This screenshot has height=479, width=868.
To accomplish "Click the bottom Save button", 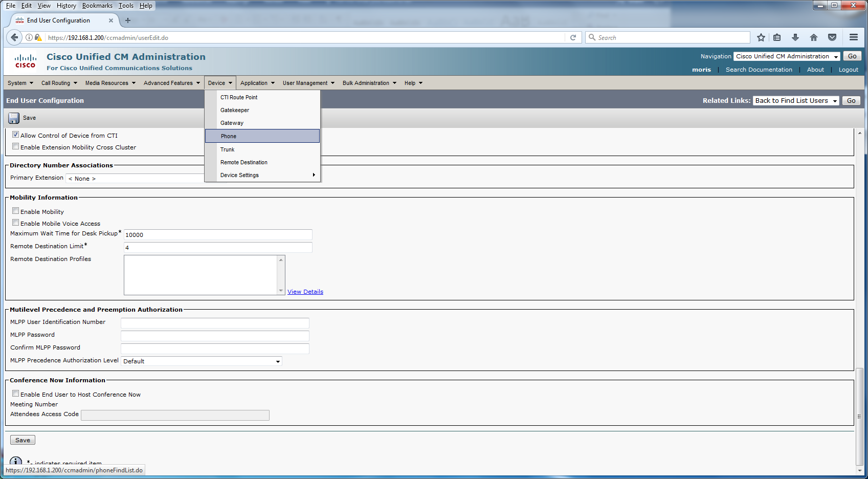I will click(23, 440).
